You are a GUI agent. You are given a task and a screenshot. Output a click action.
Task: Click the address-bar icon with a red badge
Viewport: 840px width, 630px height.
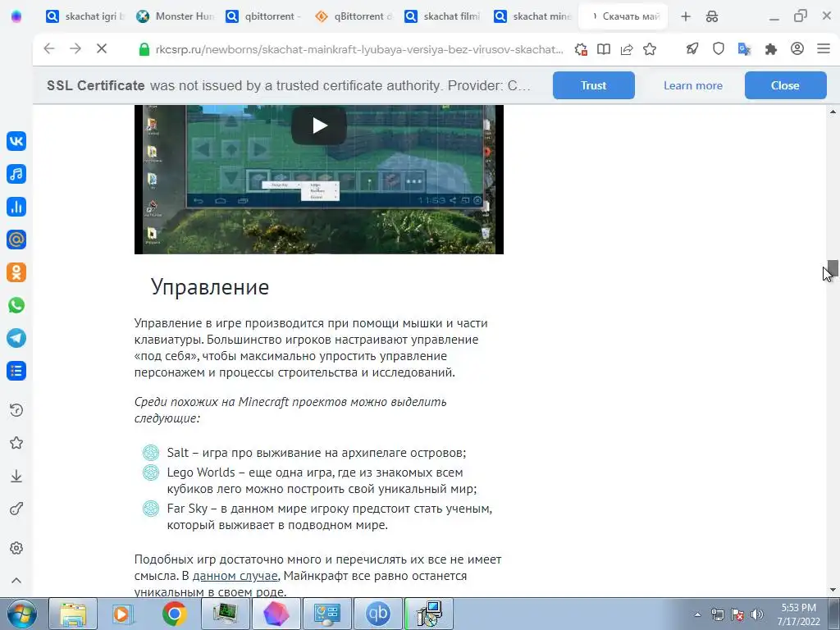[x=581, y=49]
